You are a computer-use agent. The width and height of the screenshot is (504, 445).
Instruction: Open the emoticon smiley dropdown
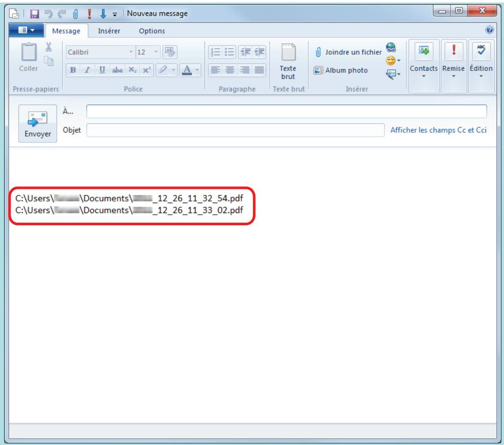(x=393, y=60)
